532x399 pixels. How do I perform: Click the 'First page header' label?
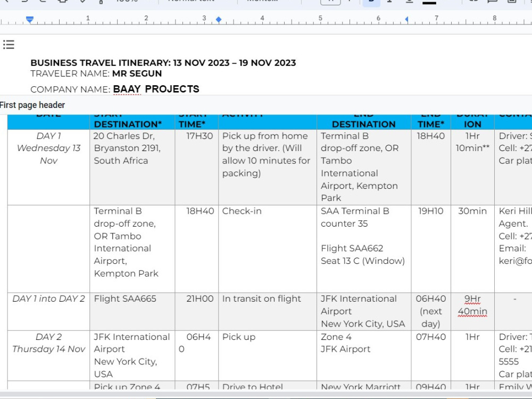pyautogui.click(x=32, y=105)
